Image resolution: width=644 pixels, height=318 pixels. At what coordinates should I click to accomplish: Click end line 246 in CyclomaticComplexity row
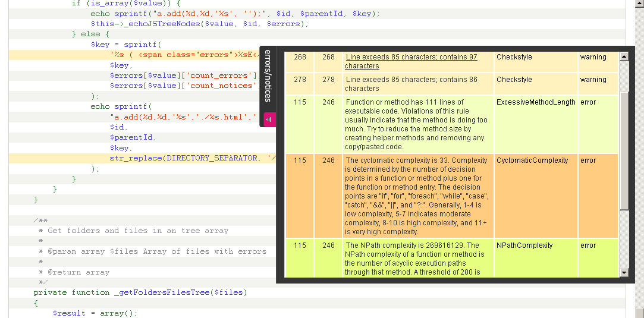pyautogui.click(x=328, y=160)
